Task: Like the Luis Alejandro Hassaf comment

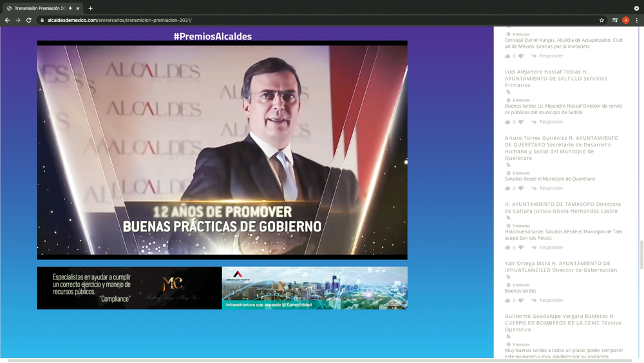Action: [507, 122]
